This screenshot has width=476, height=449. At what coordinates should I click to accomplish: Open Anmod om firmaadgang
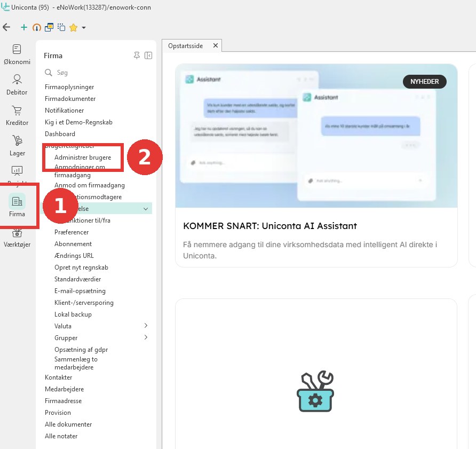click(x=90, y=185)
